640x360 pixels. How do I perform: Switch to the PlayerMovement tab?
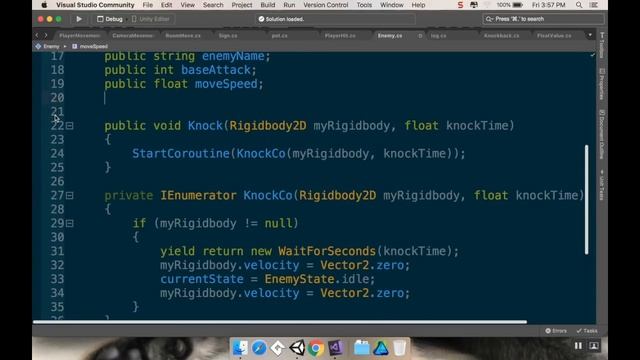click(79, 36)
